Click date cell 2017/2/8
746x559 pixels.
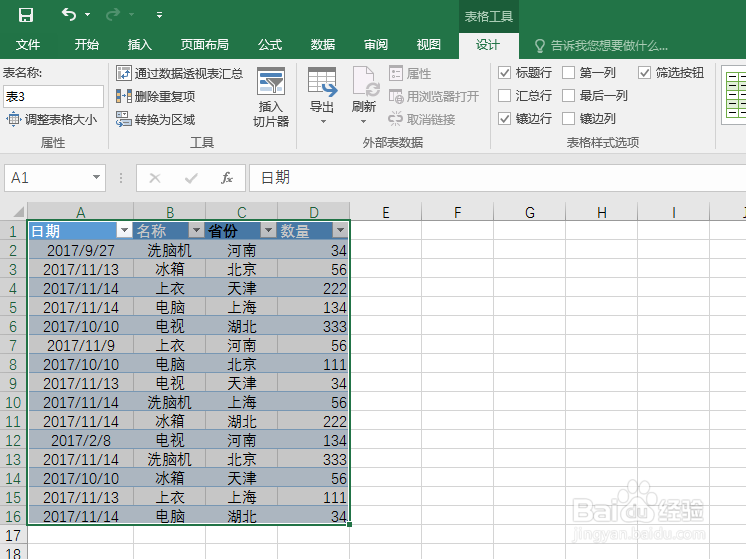[80, 441]
